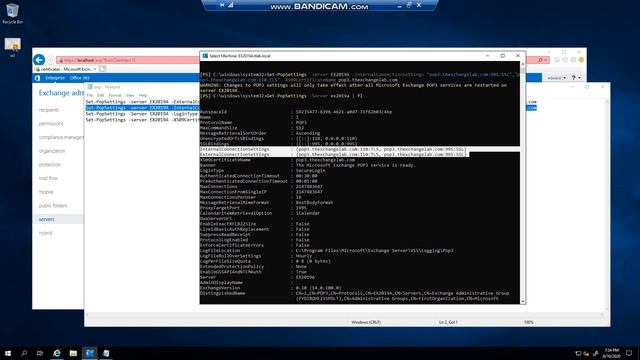Viewport: 640px width, 360px height.
Task: Open the Office 365 tab in the Exchange admin center
Action: click(80, 78)
